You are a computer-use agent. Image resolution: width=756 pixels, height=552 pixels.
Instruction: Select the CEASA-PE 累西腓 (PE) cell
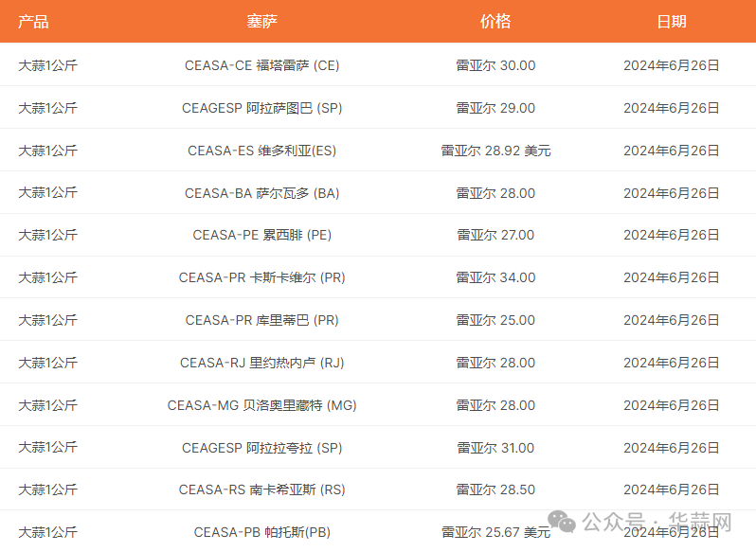click(261, 235)
